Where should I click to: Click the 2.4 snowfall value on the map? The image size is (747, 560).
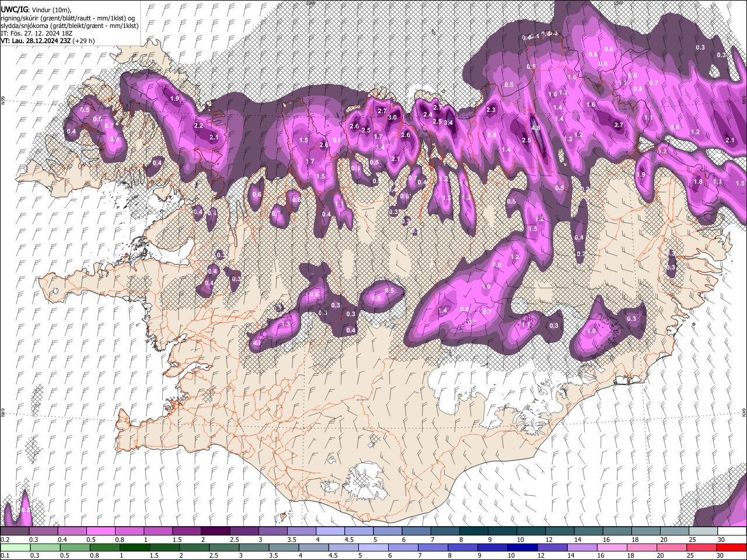[428, 114]
